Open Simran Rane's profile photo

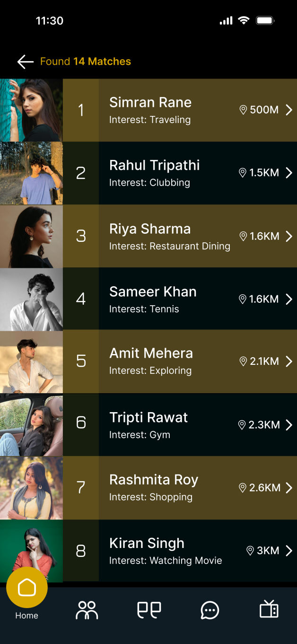[x=31, y=110]
